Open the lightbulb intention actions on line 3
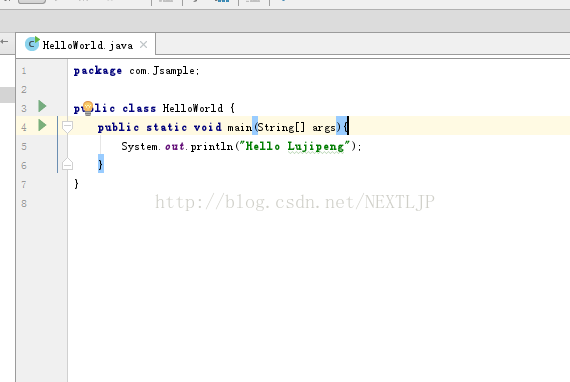570x382 pixels. [x=88, y=108]
